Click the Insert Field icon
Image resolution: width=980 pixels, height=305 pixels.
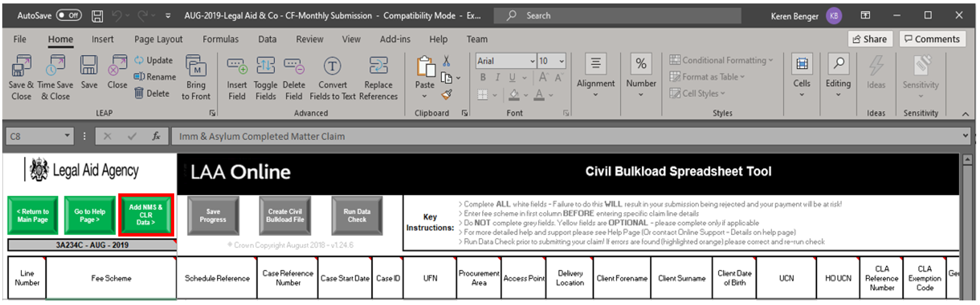236,67
